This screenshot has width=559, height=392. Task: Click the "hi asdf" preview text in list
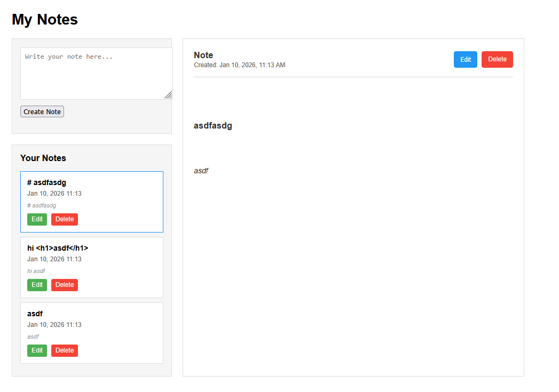(x=36, y=271)
